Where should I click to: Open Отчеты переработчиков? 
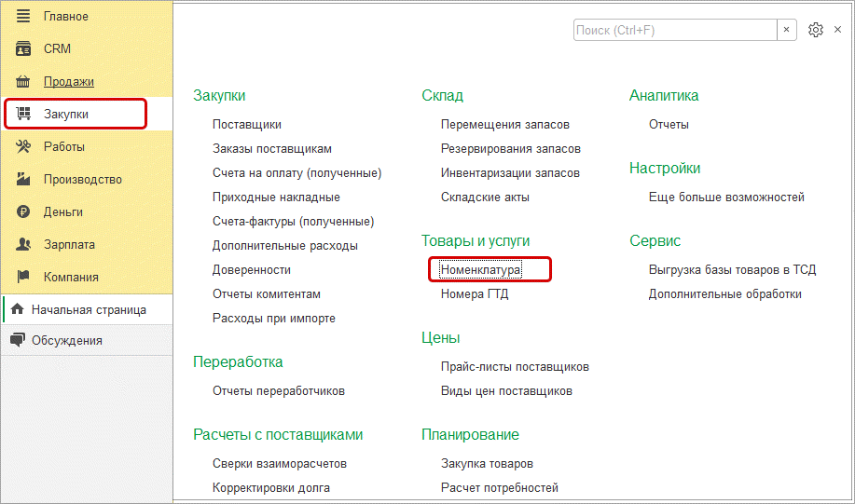coord(279,391)
